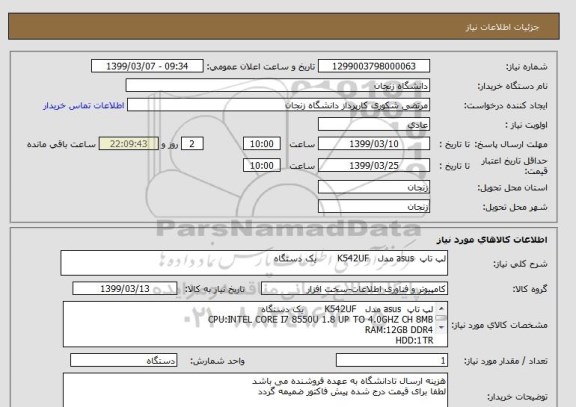Select the goods need date field 1399/03/13
576x407 pixels.
coord(125,289)
